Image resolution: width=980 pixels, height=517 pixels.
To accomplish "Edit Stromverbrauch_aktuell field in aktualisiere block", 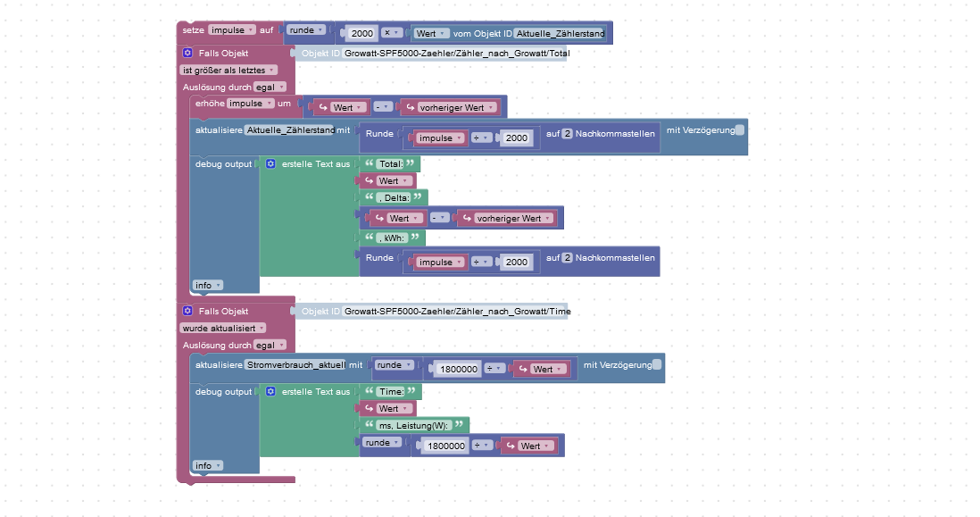I will point(295,364).
